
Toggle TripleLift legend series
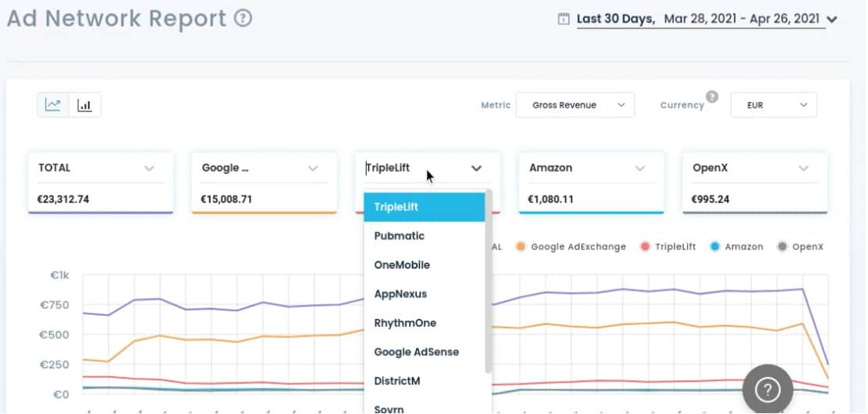tap(668, 247)
